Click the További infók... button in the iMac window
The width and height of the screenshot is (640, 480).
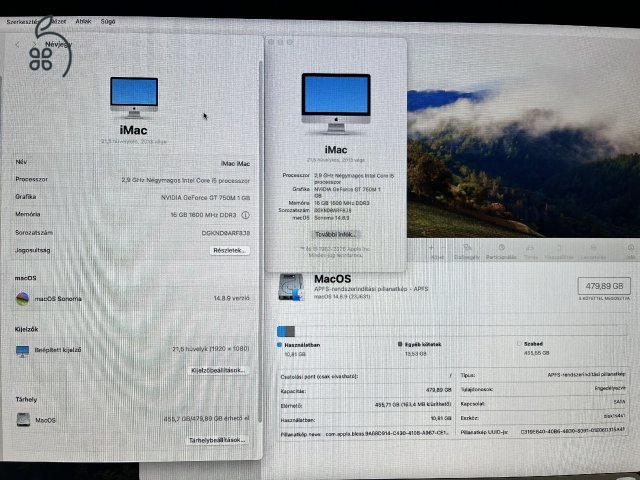tap(336, 234)
